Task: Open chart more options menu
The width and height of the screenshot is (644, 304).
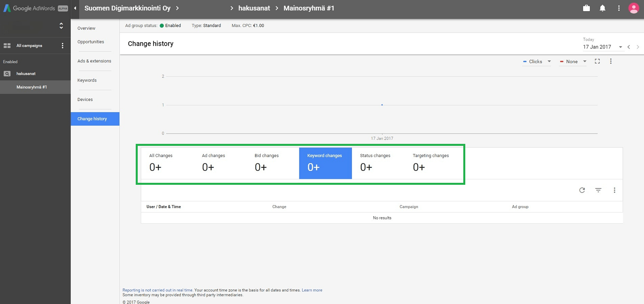Action: point(611,61)
